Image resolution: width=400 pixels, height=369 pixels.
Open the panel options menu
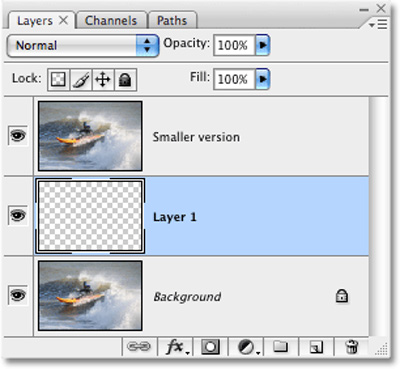pyautogui.click(x=378, y=24)
